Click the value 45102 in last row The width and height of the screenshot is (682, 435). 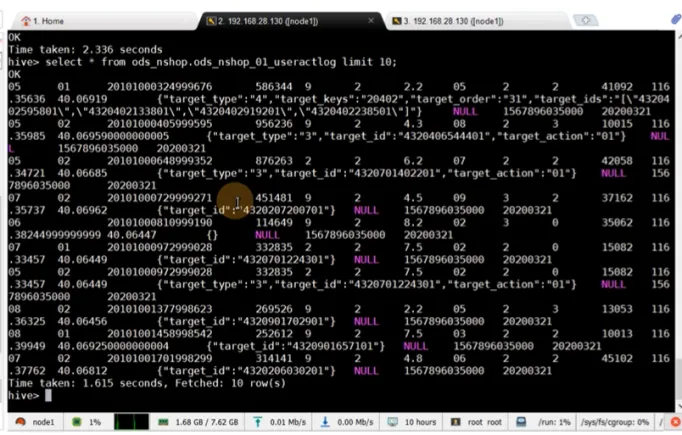tap(617, 358)
